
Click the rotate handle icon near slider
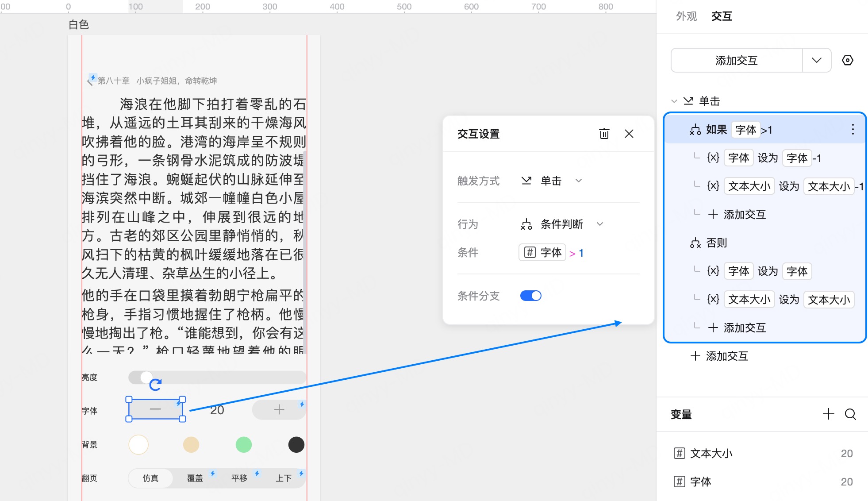(155, 385)
